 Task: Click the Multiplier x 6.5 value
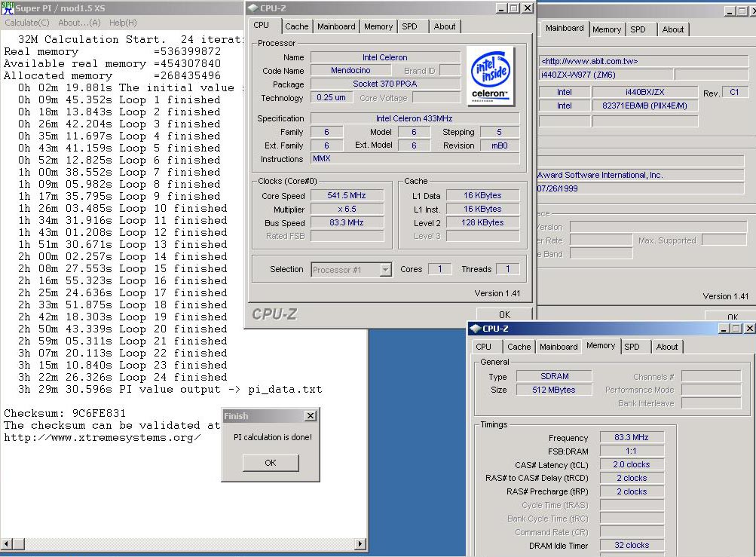347,209
